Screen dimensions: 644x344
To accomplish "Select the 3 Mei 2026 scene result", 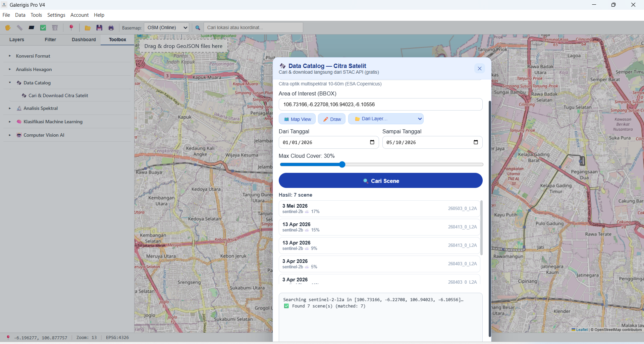I will [379, 209].
